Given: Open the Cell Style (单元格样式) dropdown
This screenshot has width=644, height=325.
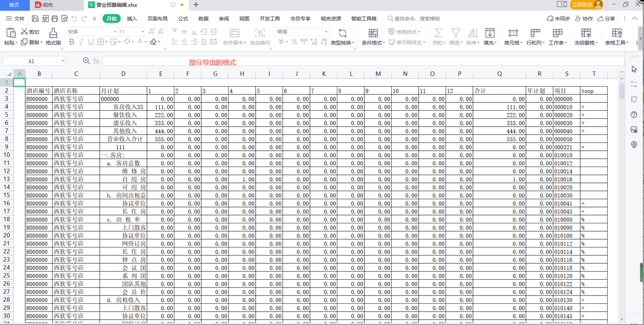Looking at the screenshot, I should 407,42.
